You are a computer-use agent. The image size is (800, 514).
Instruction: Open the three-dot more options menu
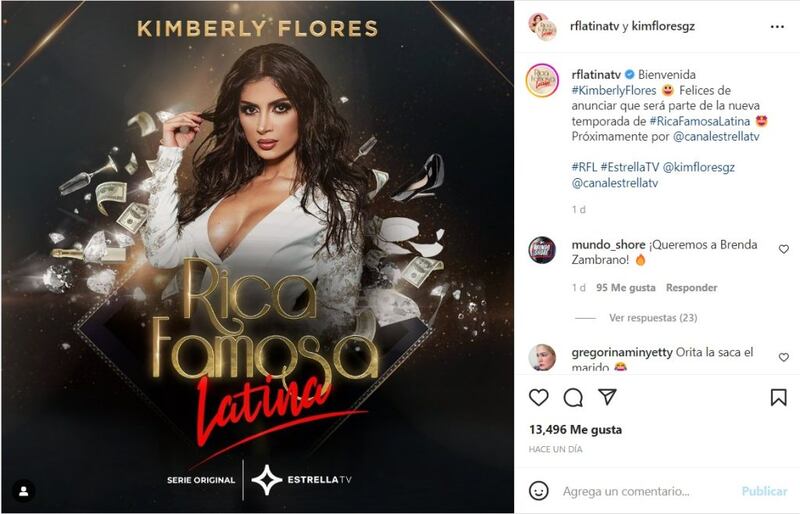[777, 27]
